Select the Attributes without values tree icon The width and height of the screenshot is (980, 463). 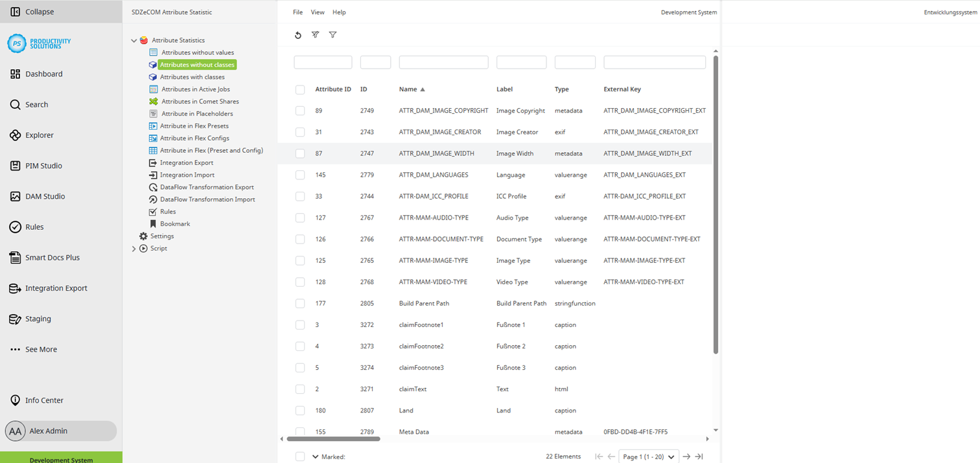152,52
